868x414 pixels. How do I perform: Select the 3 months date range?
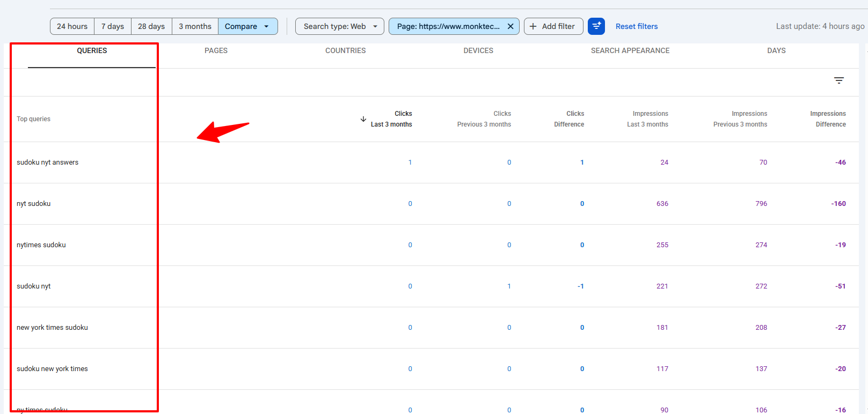coord(195,26)
